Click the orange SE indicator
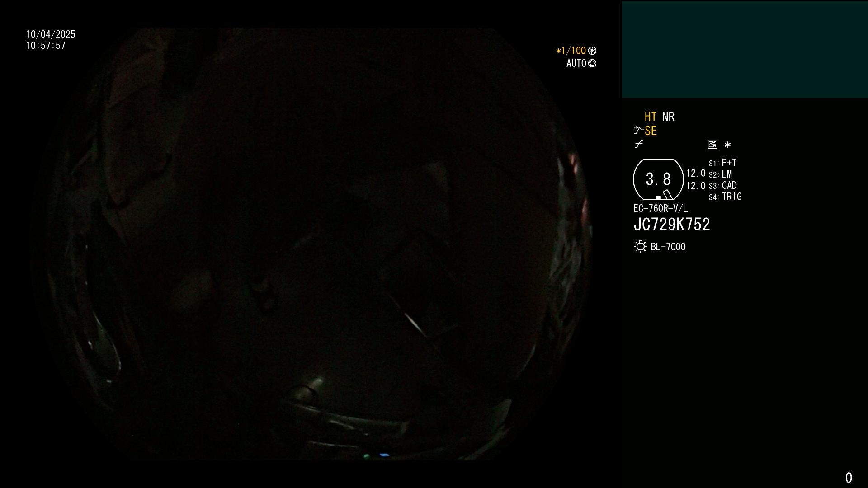The height and width of the screenshot is (488, 868). pos(651,131)
